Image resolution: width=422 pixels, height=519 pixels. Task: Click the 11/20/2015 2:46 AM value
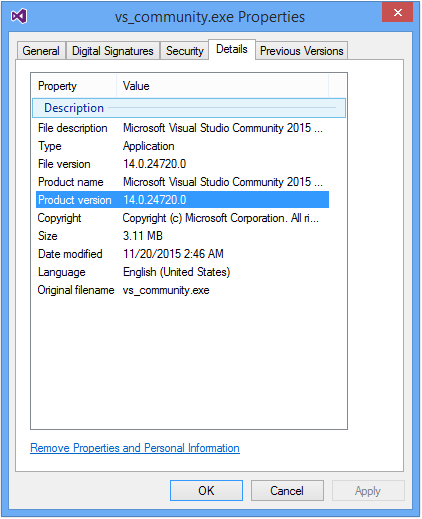173,254
